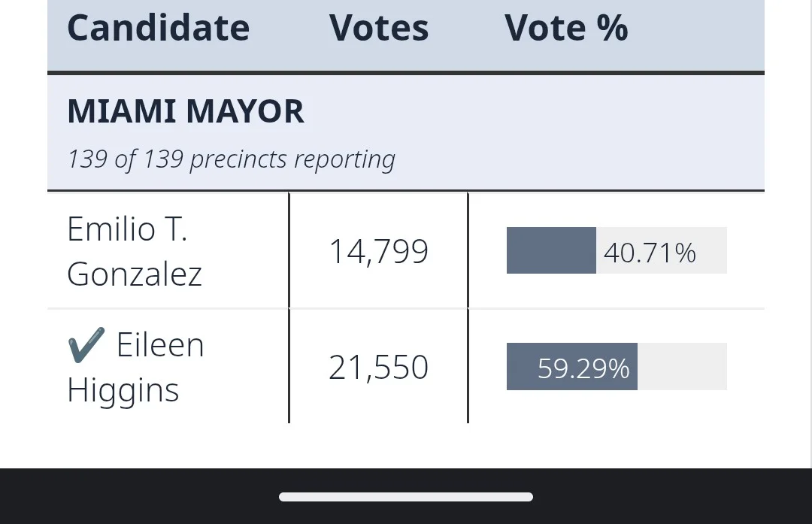Click the dark filled segment of Gonzalez's bar
The width and height of the screenshot is (812, 524).
tap(551, 250)
